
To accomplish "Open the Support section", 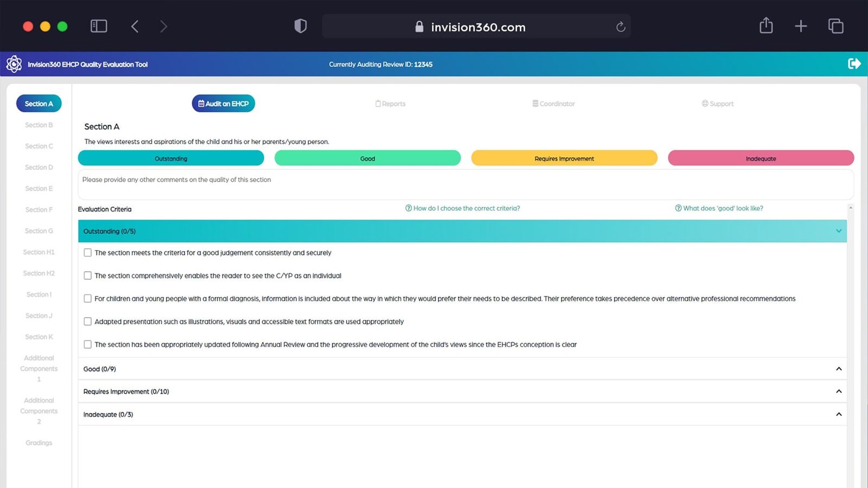I will point(717,104).
